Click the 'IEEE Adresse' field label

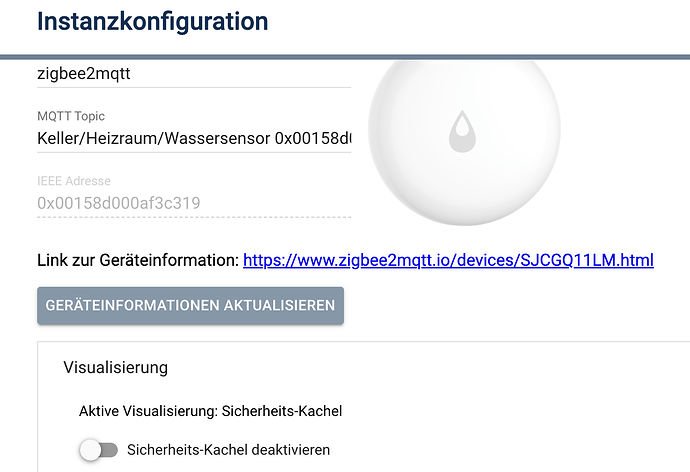[74, 181]
